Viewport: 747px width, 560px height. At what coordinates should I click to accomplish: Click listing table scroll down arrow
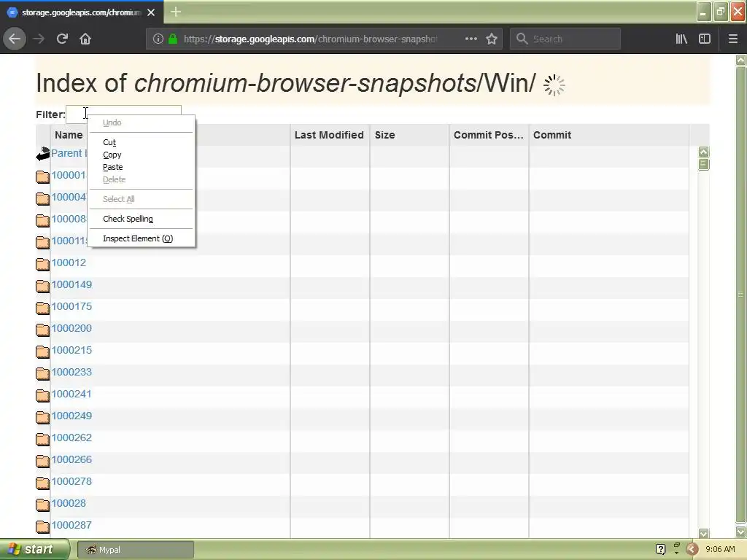pos(704,533)
